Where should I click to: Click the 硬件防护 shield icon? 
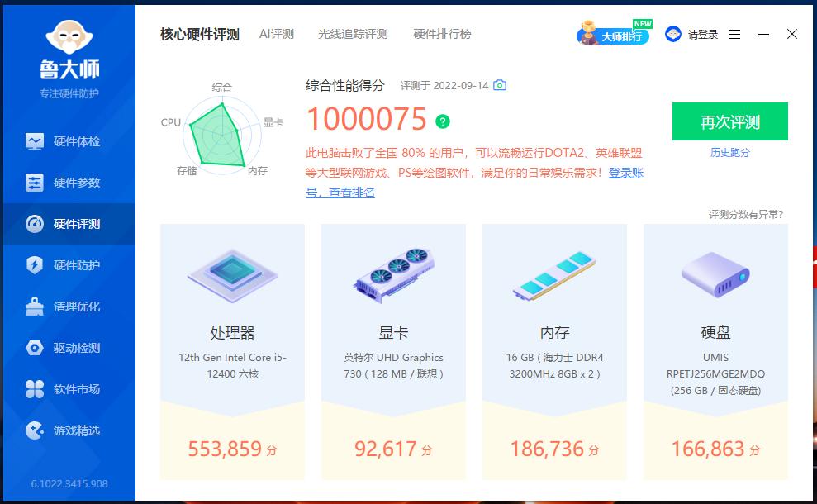(35, 264)
